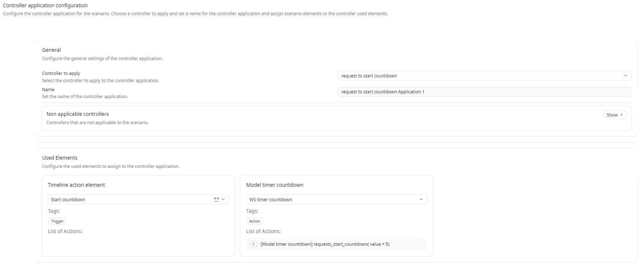Click the Controller to apply label
The height and width of the screenshot is (270, 644).
pyautogui.click(x=61, y=73)
